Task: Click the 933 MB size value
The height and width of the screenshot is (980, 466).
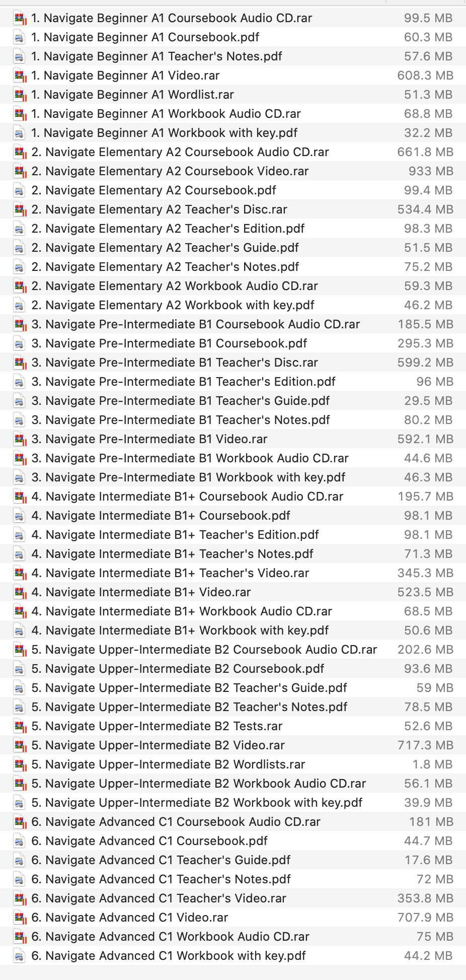Action: [x=431, y=171]
